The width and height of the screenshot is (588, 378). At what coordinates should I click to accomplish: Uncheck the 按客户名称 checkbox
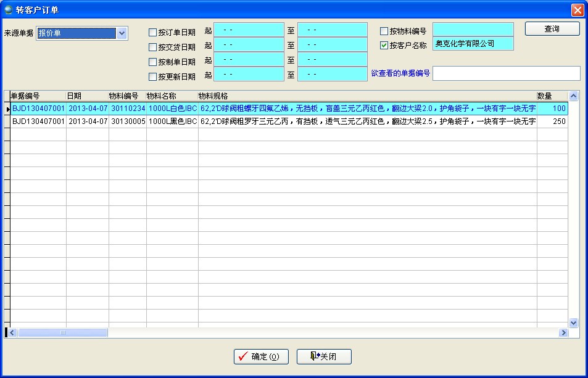tap(384, 46)
